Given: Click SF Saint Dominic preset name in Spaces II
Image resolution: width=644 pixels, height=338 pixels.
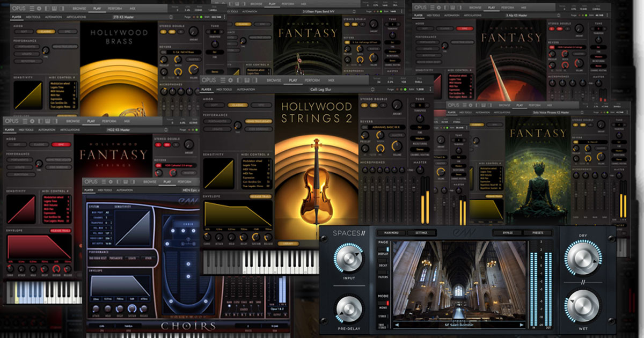Looking at the screenshot, I should [460, 325].
